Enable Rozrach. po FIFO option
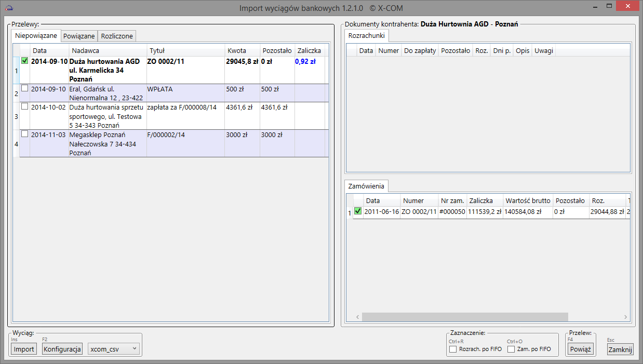The width and height of the screenshot is (643, 364). tap(453, 349)
